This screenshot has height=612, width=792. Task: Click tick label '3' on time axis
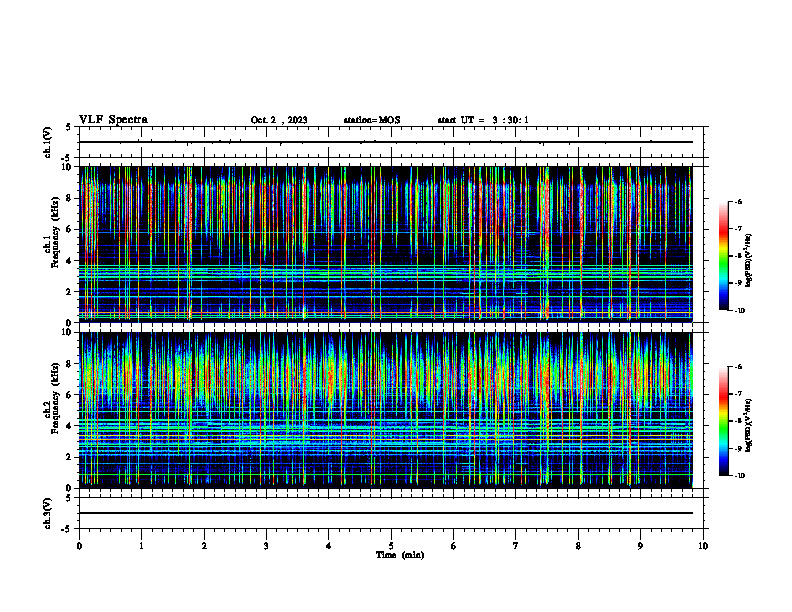(x=266, y=546)
